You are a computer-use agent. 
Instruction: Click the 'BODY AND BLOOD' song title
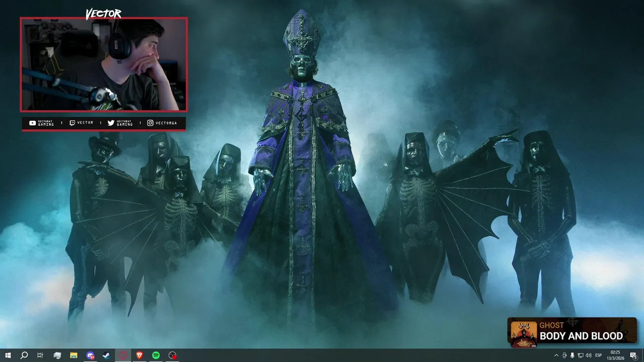click(581, 336)
